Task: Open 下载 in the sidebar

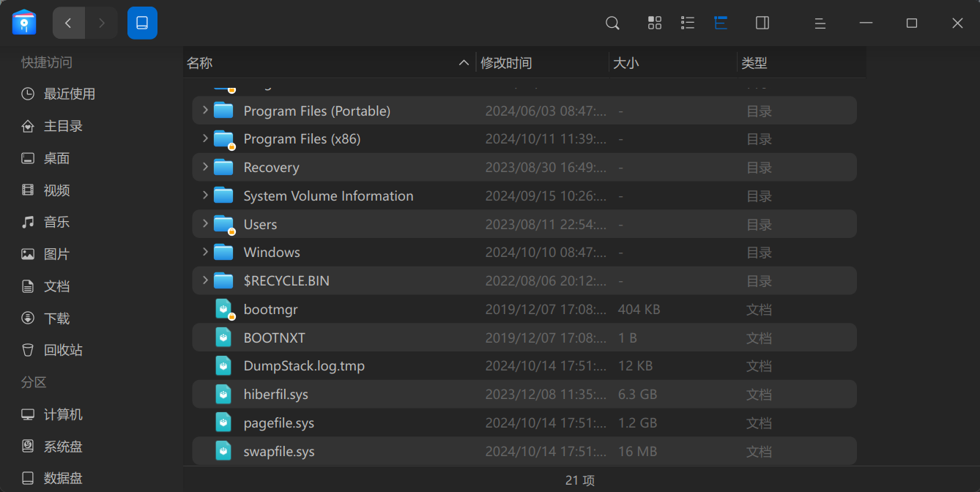Action: tap(45, 318)
